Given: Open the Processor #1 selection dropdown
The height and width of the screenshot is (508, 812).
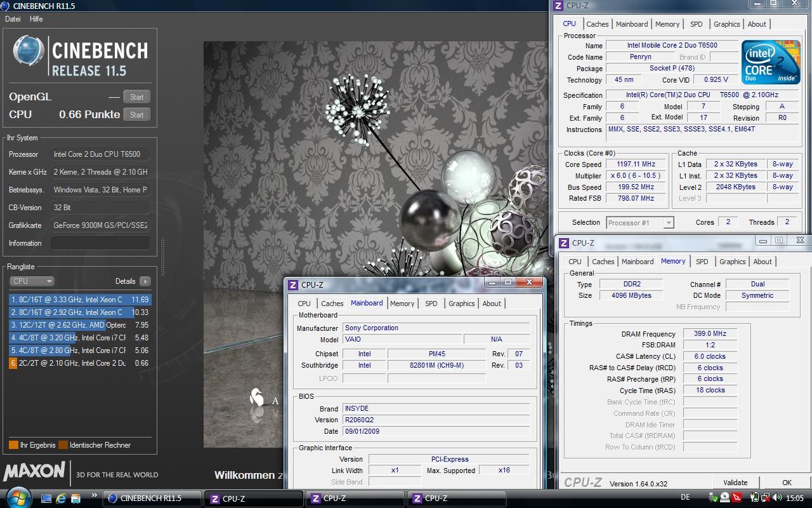Looking at the screenshot, I should pyautogui.click(x=639, y=223).
